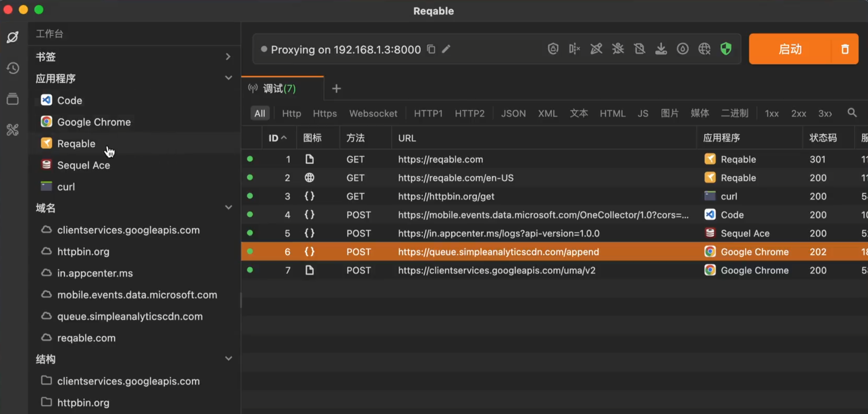Select request https://httpbin.org/get row
The image size is (868, 414).
555,196
